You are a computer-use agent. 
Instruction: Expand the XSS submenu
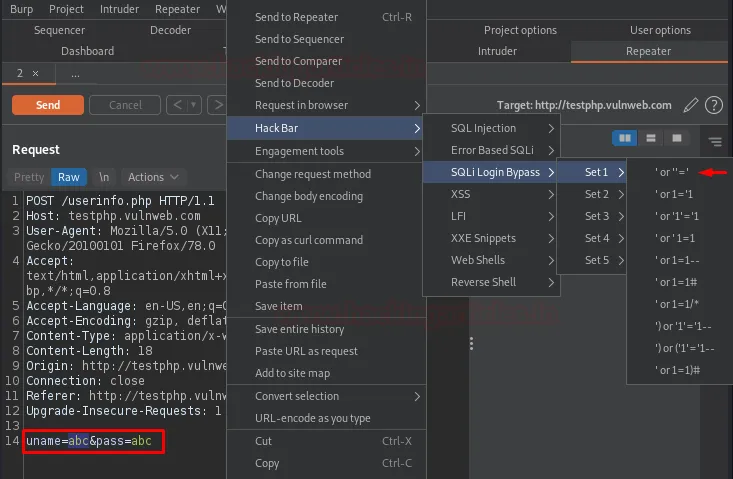coord(491,194)
